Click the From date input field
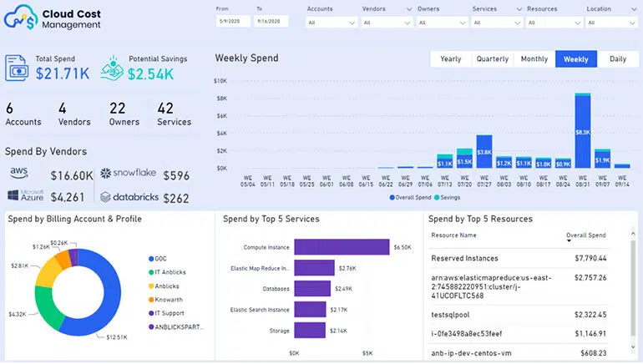Screen dimensions: 643x364 [x=233, y=22]
